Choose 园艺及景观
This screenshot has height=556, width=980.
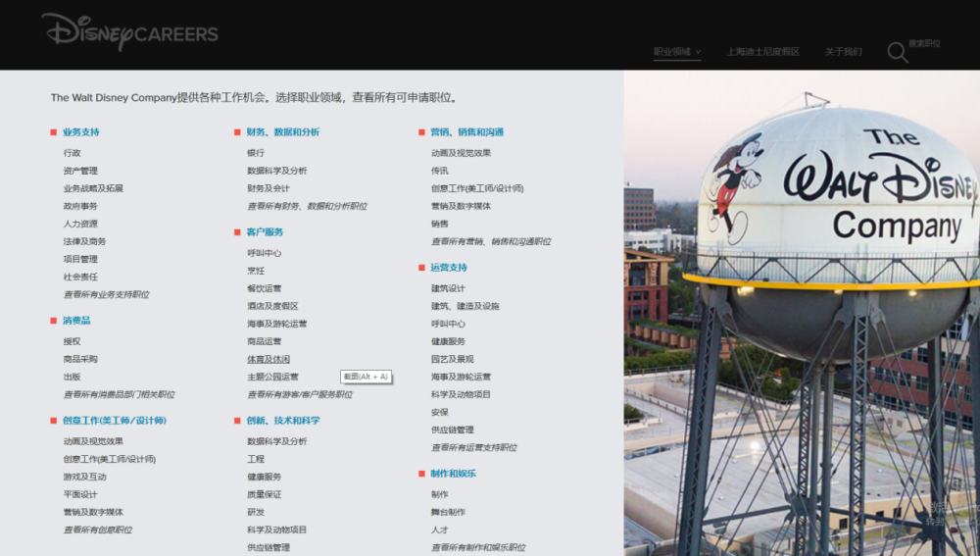click(x=452, y=359)
